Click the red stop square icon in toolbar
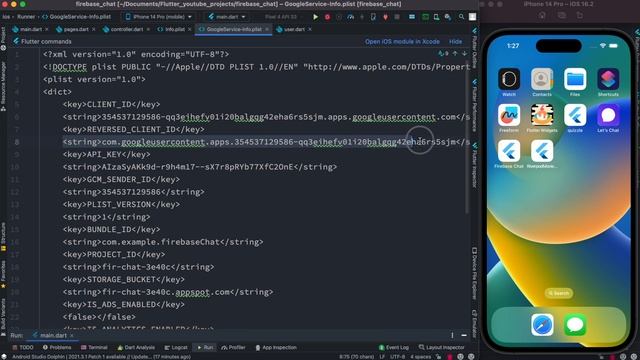The image size is (640, 360). pos(397,17)
